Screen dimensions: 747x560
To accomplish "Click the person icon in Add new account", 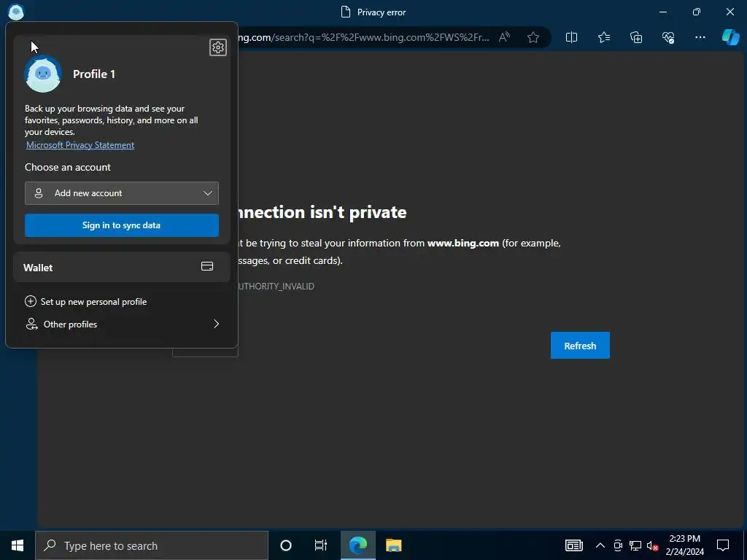I will click(x=39, y=192).
